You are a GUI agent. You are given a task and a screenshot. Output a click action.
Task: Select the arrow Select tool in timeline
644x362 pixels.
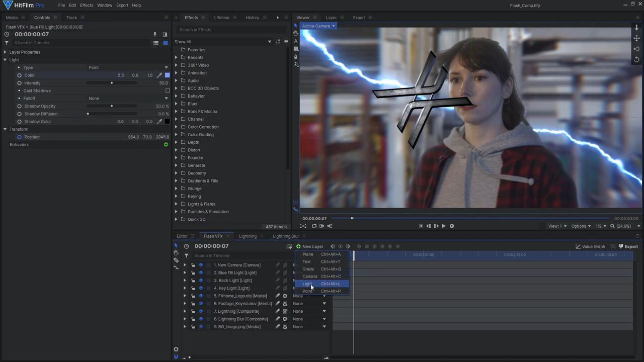point(176,245)
